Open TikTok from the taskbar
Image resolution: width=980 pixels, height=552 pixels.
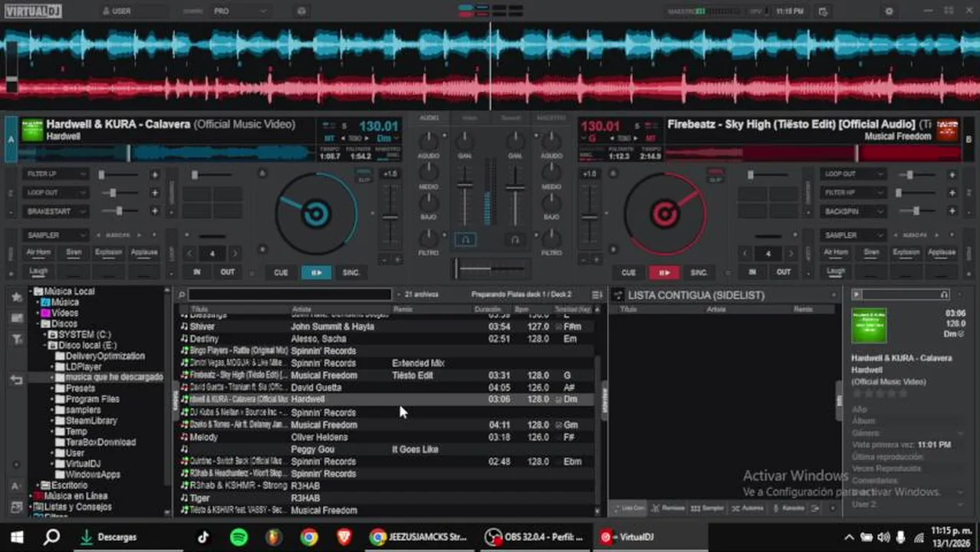(x=203, y=537)
